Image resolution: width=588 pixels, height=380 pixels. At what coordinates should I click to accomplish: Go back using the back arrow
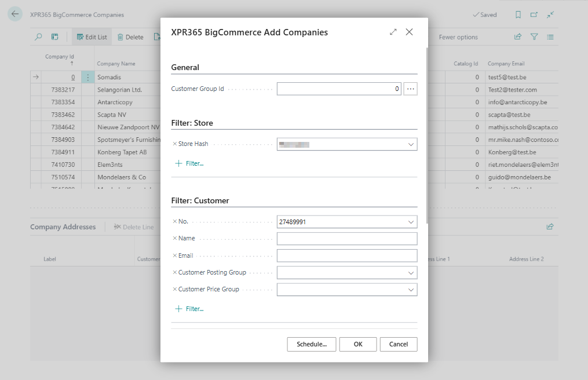[15, 14]
